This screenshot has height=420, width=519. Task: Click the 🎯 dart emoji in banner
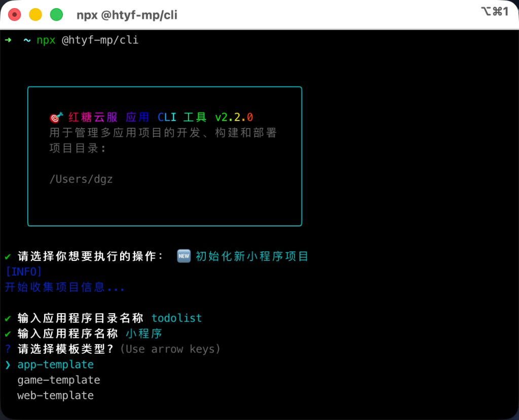[56, 117]
